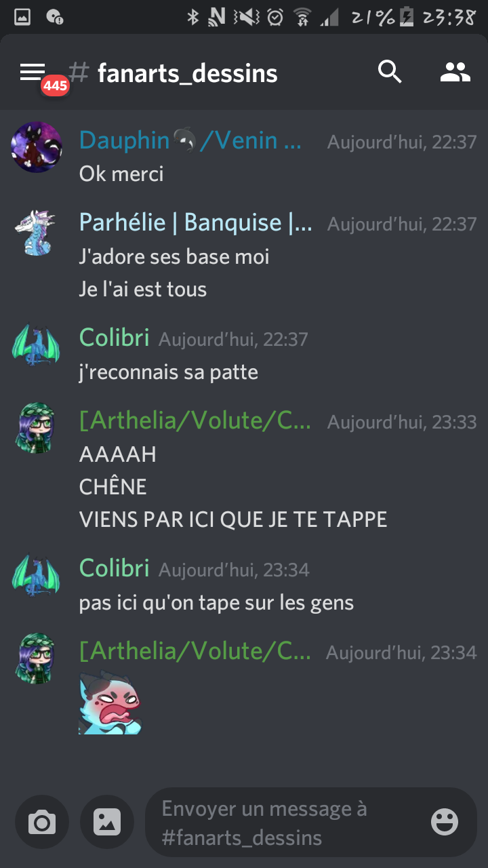Screen dimensions: 488x868
Task: Tap the search magnifier icon
Action: pos(390,72)
